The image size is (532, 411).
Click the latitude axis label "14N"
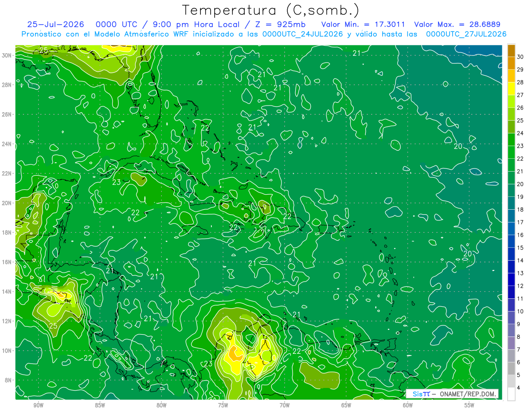click(x=7, y=291)
